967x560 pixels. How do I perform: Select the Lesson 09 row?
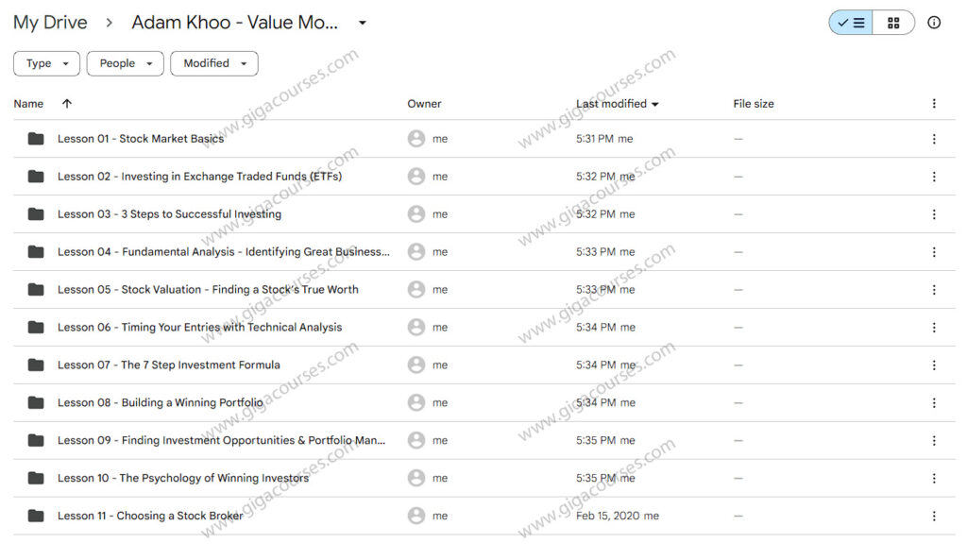point(221,440)
